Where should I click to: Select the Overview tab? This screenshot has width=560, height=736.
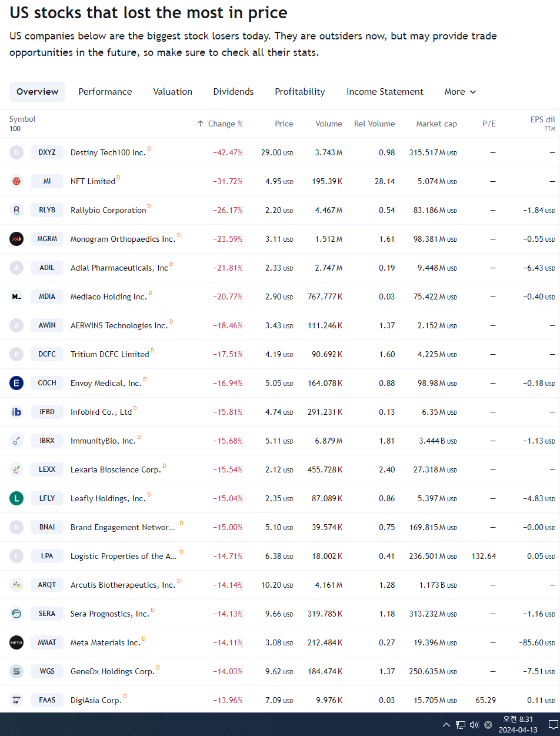(x=38, y=92)
